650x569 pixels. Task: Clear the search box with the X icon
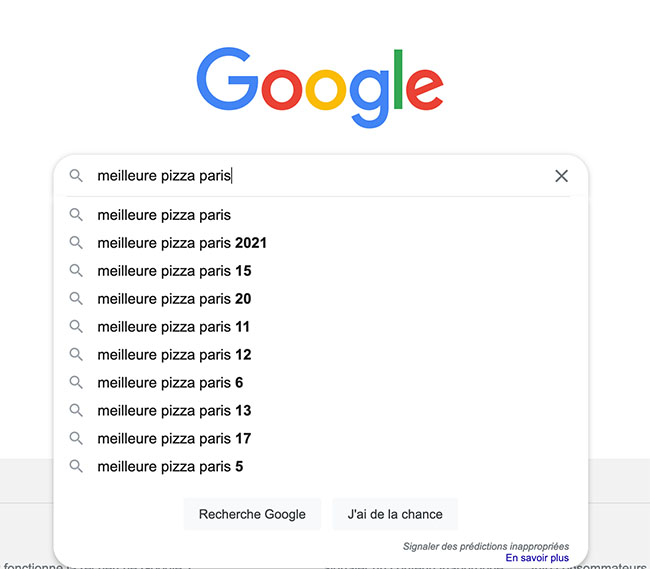pyautogui.click(x=561, y=176)
